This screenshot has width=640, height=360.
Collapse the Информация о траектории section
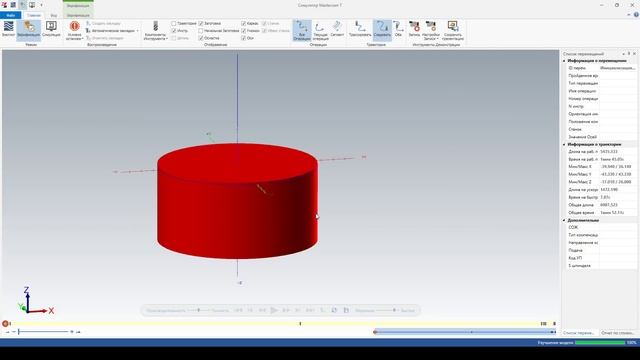[x=564, y=144]
